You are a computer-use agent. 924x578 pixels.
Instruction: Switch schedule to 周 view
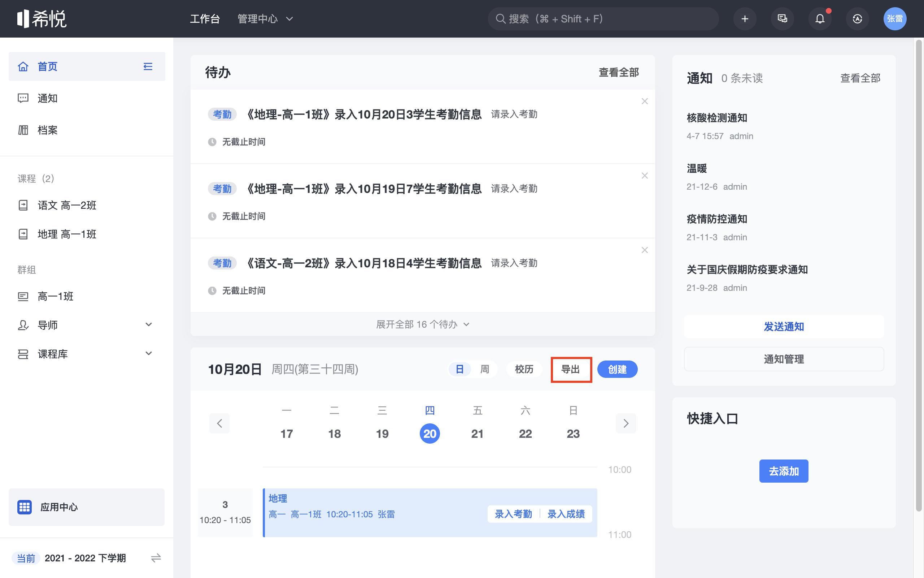[x=484, y=369]
